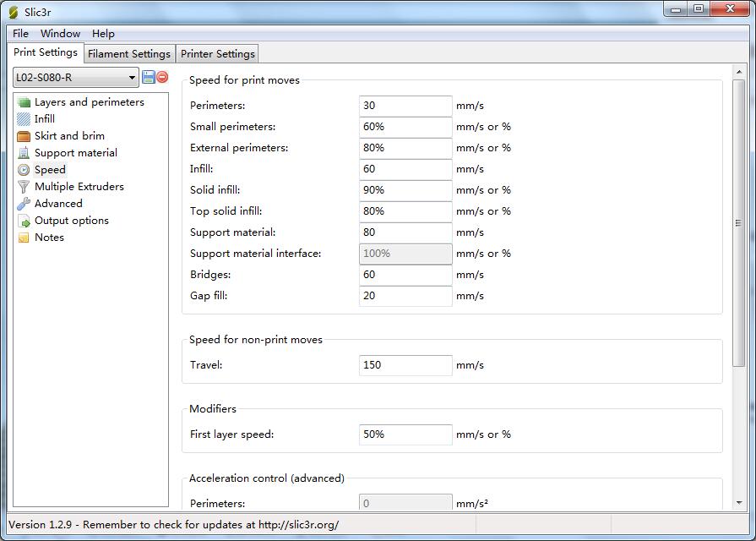Click the Perimeters speed input field
Image resolution: width=756 pixels, height=541 pixels.
405,106
